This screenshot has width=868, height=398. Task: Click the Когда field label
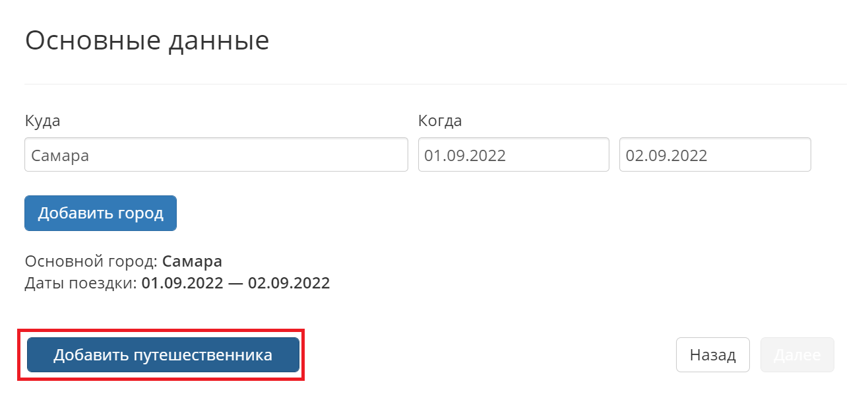tap(440, 121)
